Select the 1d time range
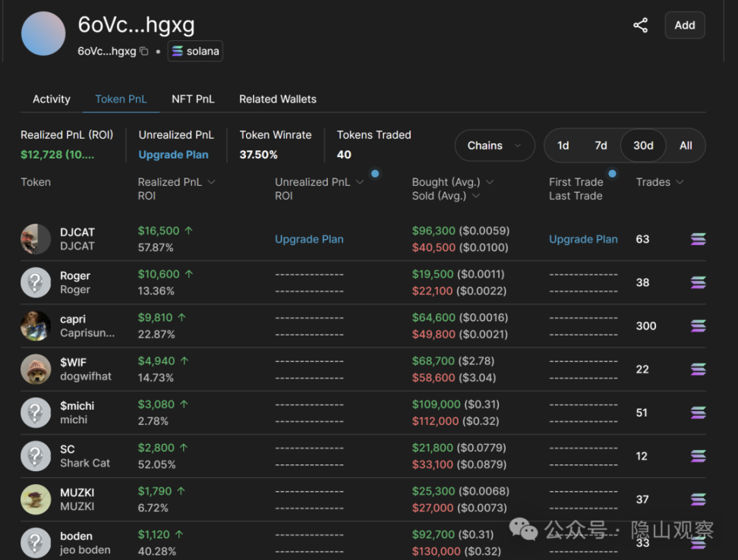Viewport: 738px width, 560px height. pyautogui.click(x=563, y=146)
